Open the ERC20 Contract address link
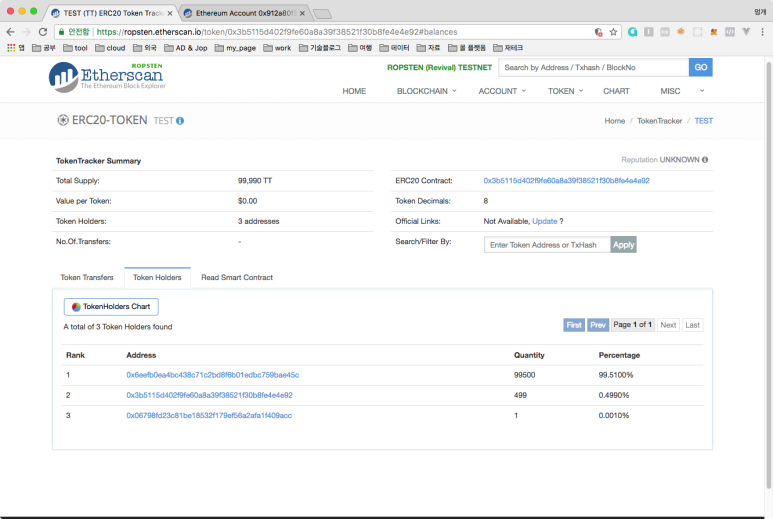 coord(566,181)
